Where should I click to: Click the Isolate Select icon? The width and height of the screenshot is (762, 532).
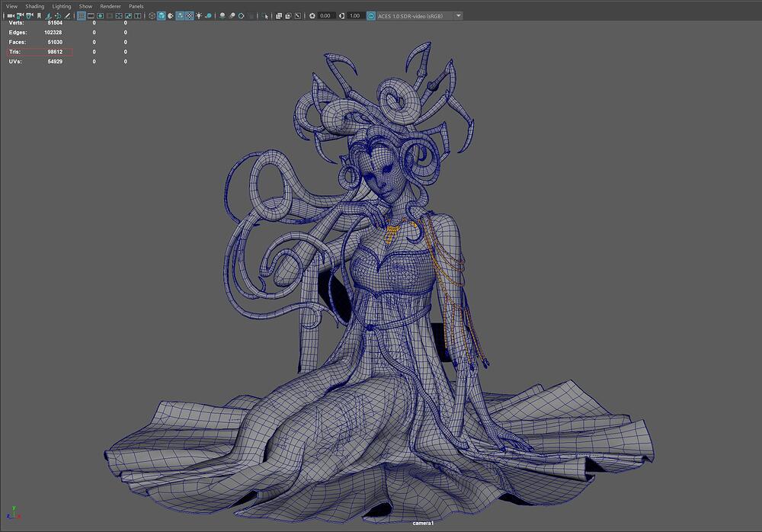tap(265, 15)
